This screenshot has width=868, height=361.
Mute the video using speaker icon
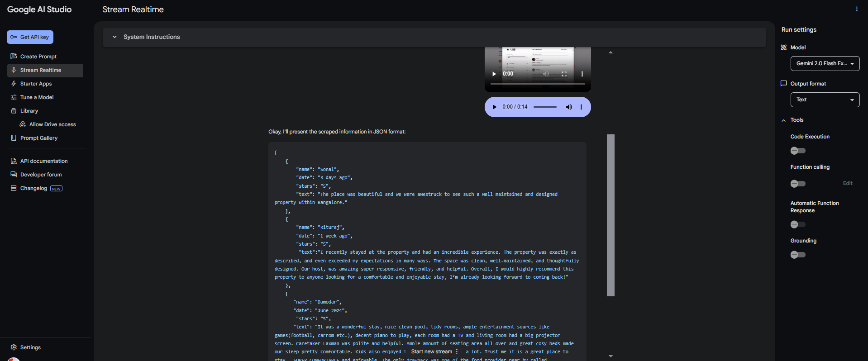(x=546, y=74)
